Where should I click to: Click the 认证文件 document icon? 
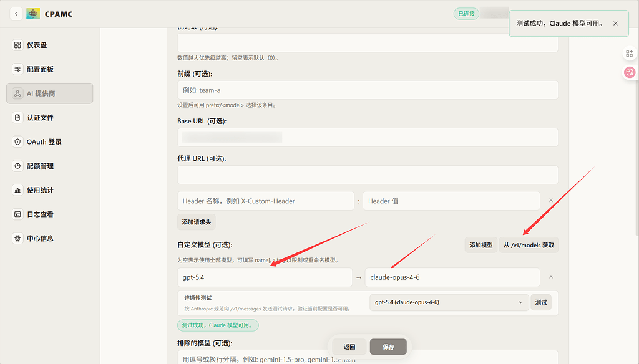(x=17, y=118)
